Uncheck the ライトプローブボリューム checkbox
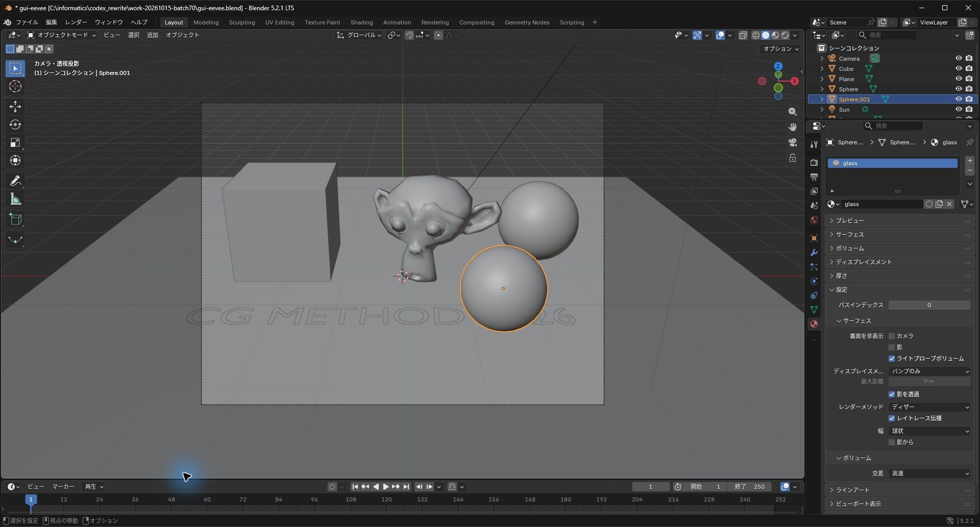Image resolution: width=980 pixels, height=527 pixels. coord(892,359)
